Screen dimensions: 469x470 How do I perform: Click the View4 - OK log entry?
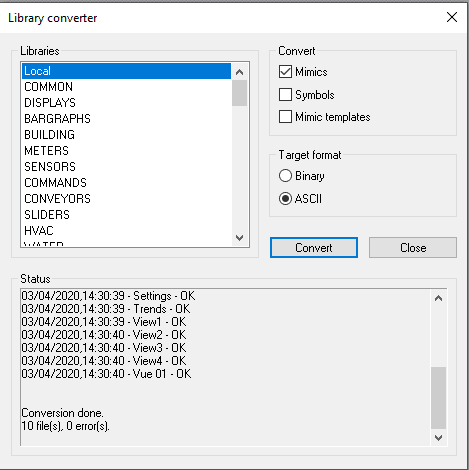[104, 361]
